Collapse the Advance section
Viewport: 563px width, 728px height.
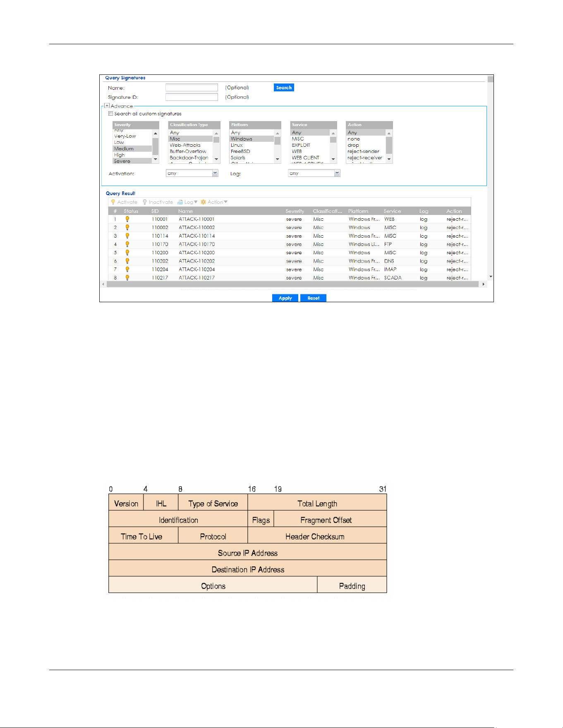click(x=107, y=106)
